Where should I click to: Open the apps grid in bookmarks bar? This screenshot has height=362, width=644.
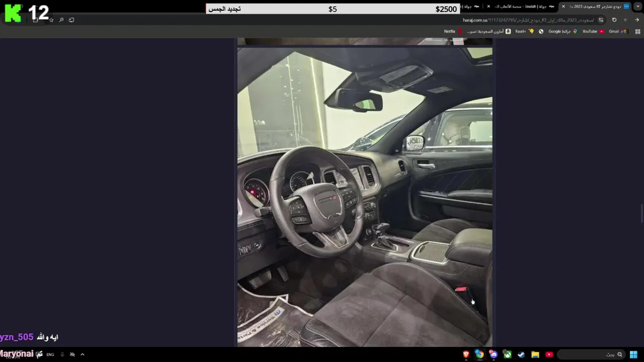click(x=638, y=31)
